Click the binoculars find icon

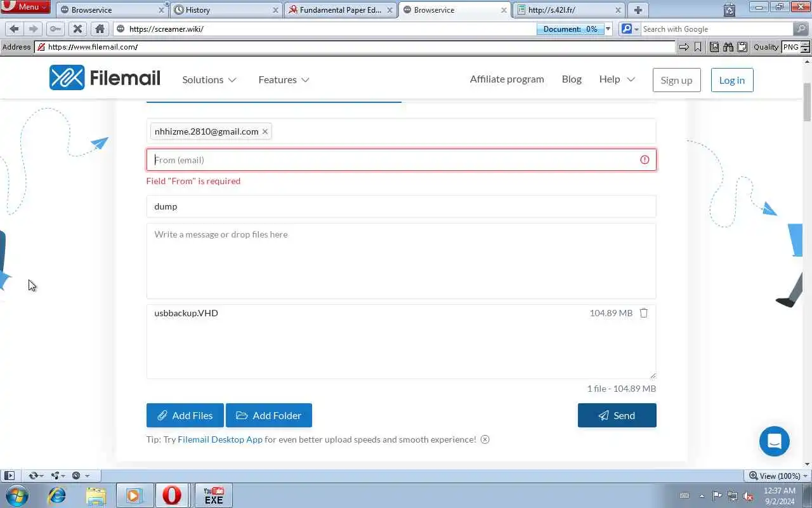728,47
